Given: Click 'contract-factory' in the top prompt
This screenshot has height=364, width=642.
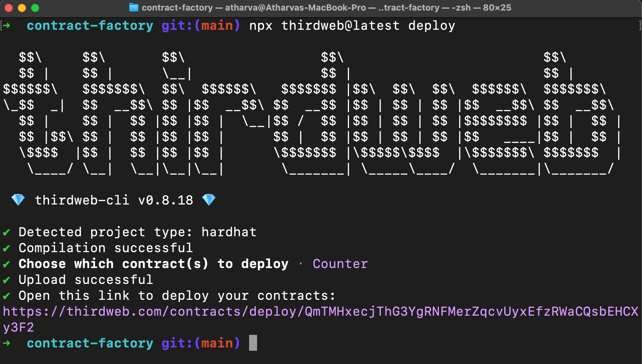Looking at the screenshot, I should click(90, 25).
